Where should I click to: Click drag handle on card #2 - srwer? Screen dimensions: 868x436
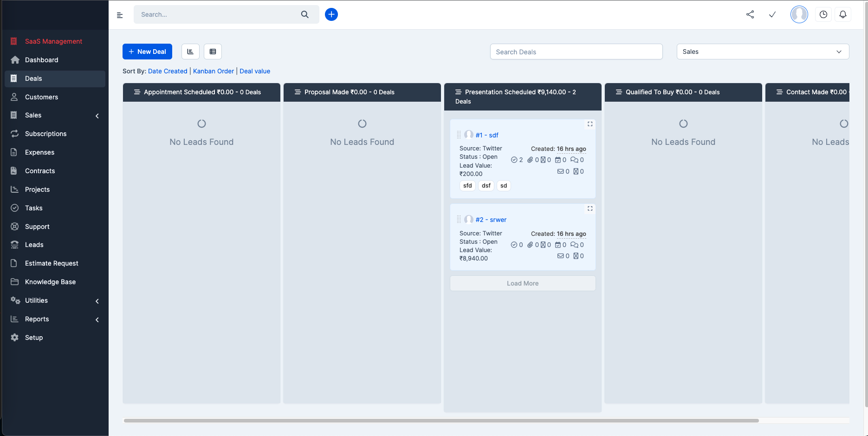pyautogui.click(x=459, y=219)
